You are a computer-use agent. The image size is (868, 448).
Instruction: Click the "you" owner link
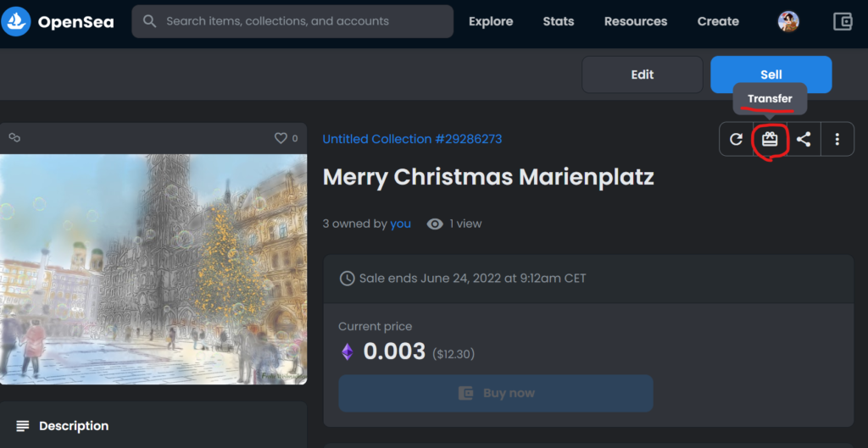click(x=400, y=224)
